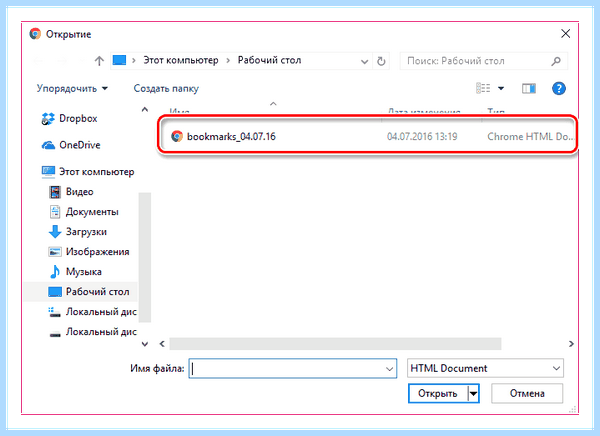The height and width of the screenshot is (436, 600).
Task: Click the Chrome icon of bookmarks file
Action: (177, 136)
